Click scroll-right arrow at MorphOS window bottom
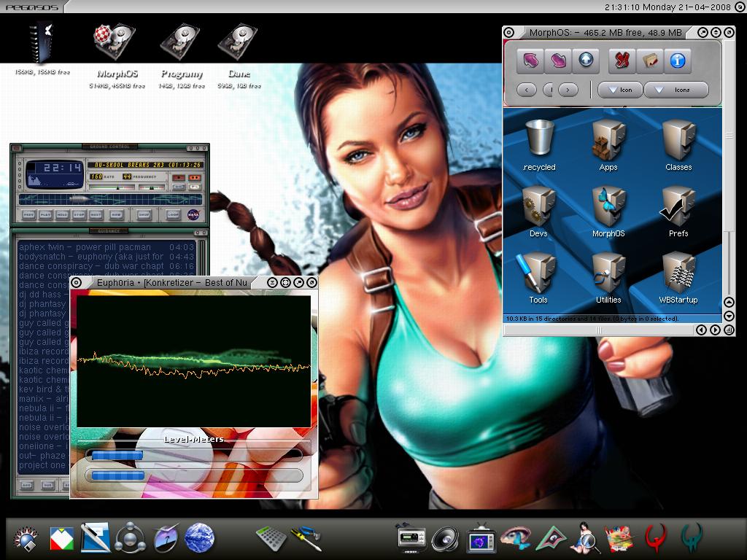This screenshot has height=560, width=747. [715, 330]
